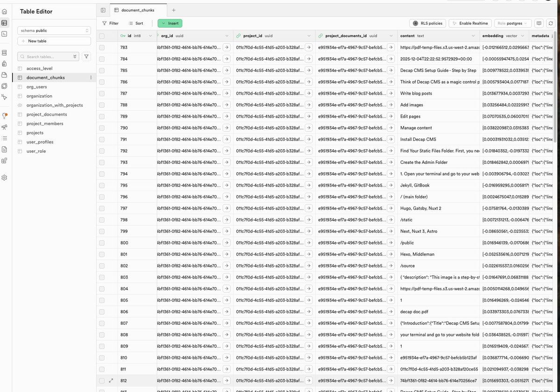The image size is (560, 392).
Task: Select the checkbox for row 783
Action: (102, 48)
